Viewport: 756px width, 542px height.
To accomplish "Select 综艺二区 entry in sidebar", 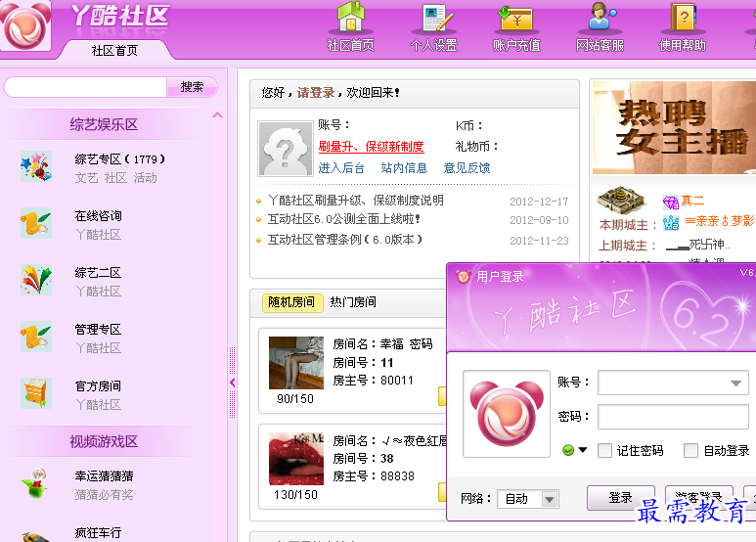I will click(99, 273).
